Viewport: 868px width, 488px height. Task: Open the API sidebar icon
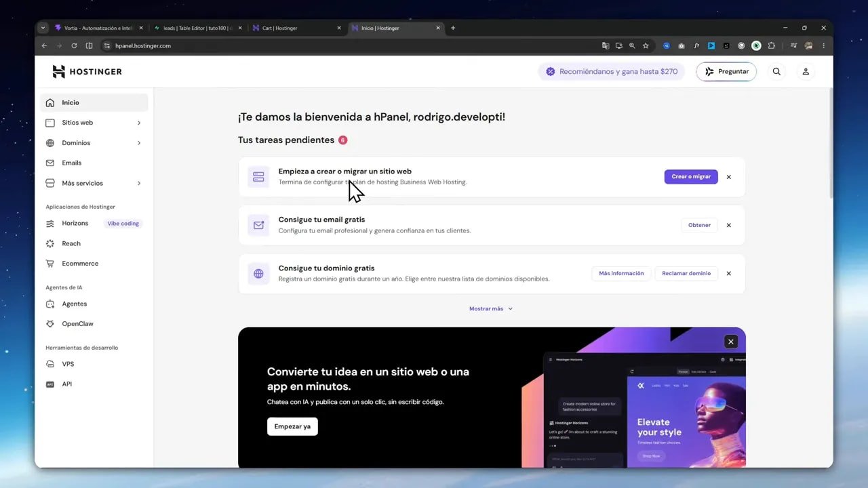(x=50, y=384)
